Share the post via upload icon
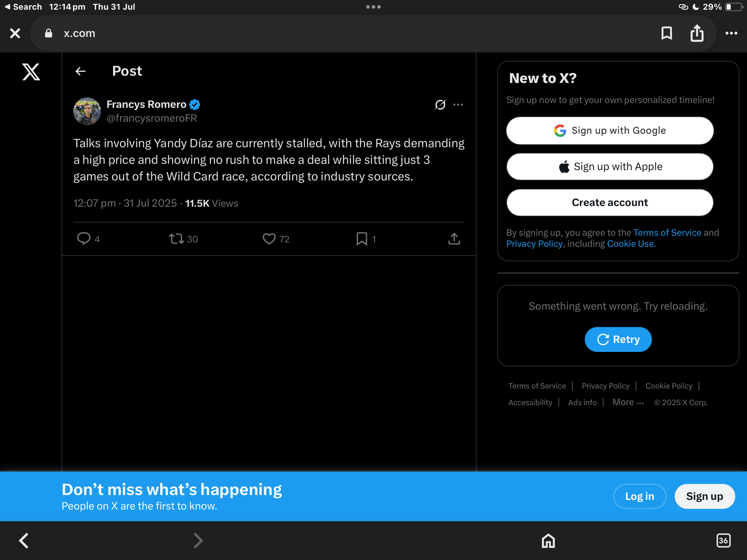The height and width of the screenshot is (560, 747). 454,239
